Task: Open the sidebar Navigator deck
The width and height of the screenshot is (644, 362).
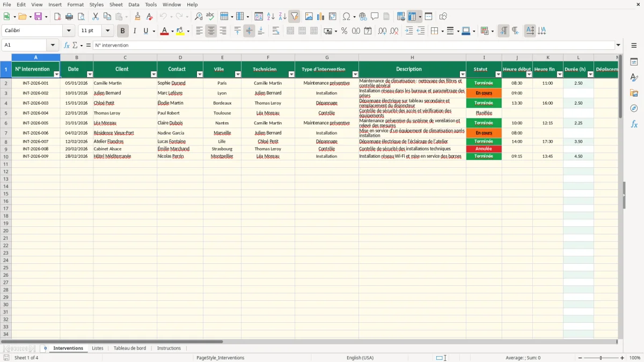Action: [634, 109]
